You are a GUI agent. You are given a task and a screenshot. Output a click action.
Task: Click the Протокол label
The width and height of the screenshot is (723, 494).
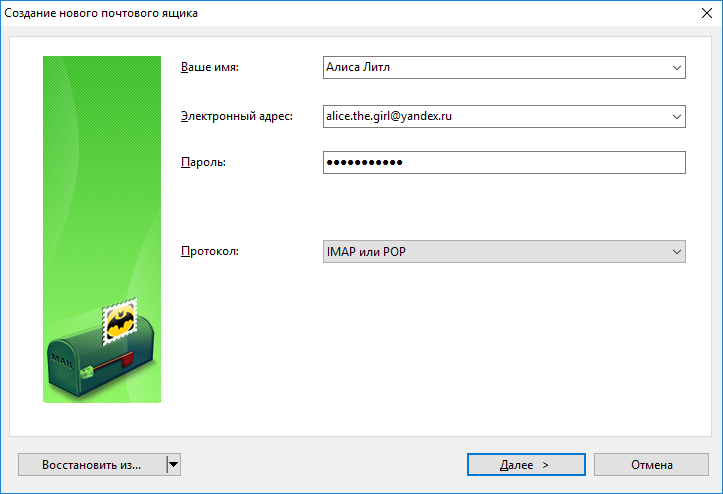[x=209, y=252]
